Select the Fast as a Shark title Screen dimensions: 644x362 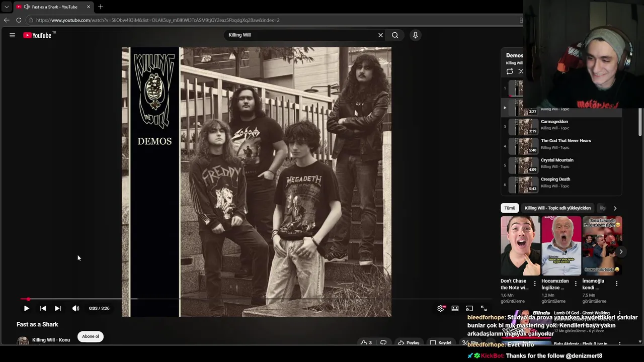click(x=37, y=324)
